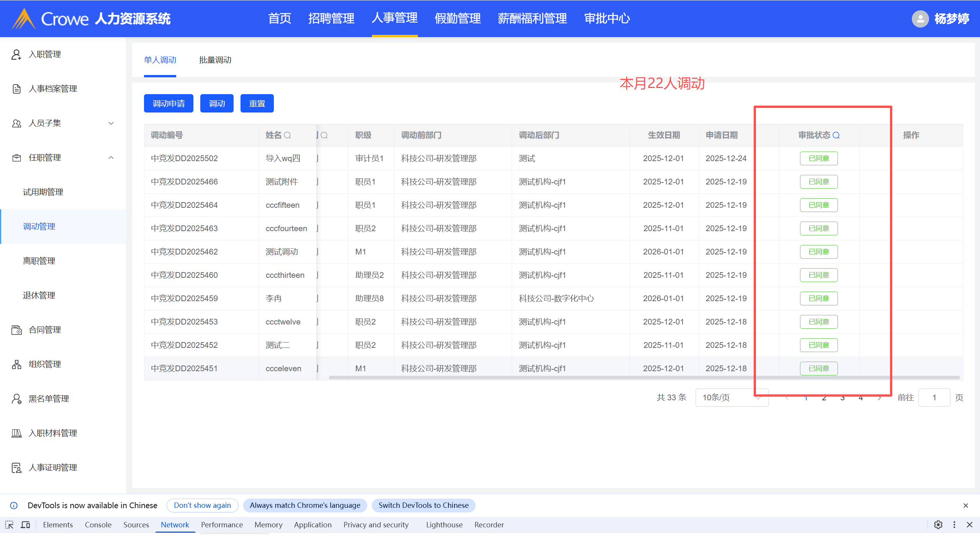Click the 黑名单管理 sidebar icon
The height and width of the screenshot is (535, 980).
[16, 399]
